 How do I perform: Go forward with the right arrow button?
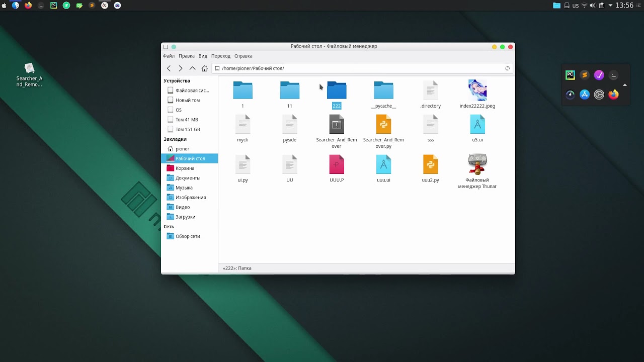[x=181, y=68]
